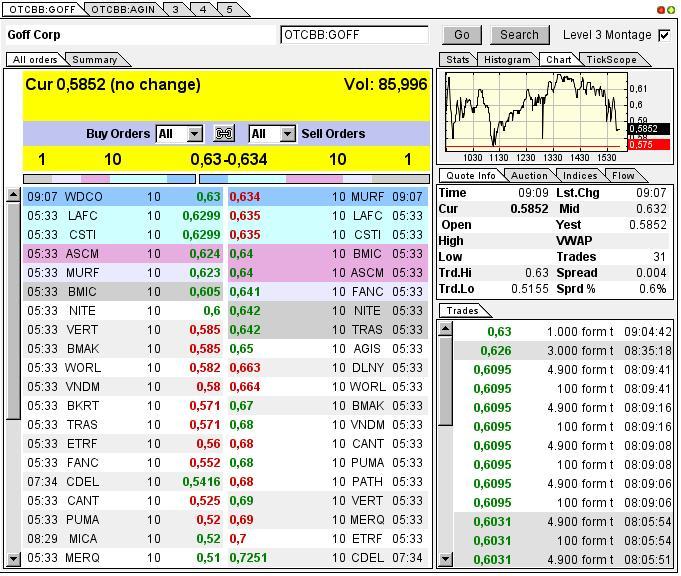The width and height of the screenshot is (681, 576).
Task: Click the Spread value 0.004
Action: pos(651,273)
